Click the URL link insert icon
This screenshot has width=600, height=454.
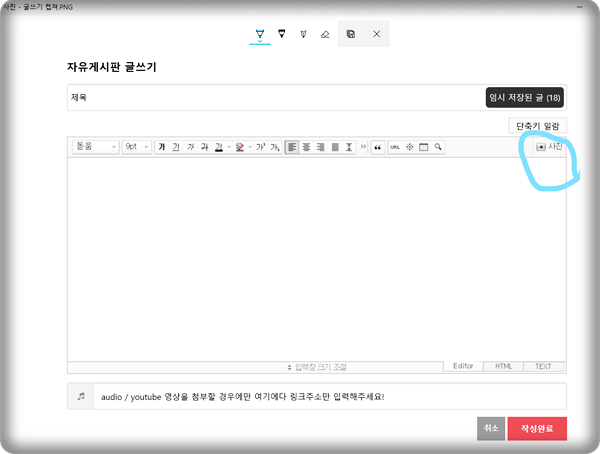tap(395, 147)
